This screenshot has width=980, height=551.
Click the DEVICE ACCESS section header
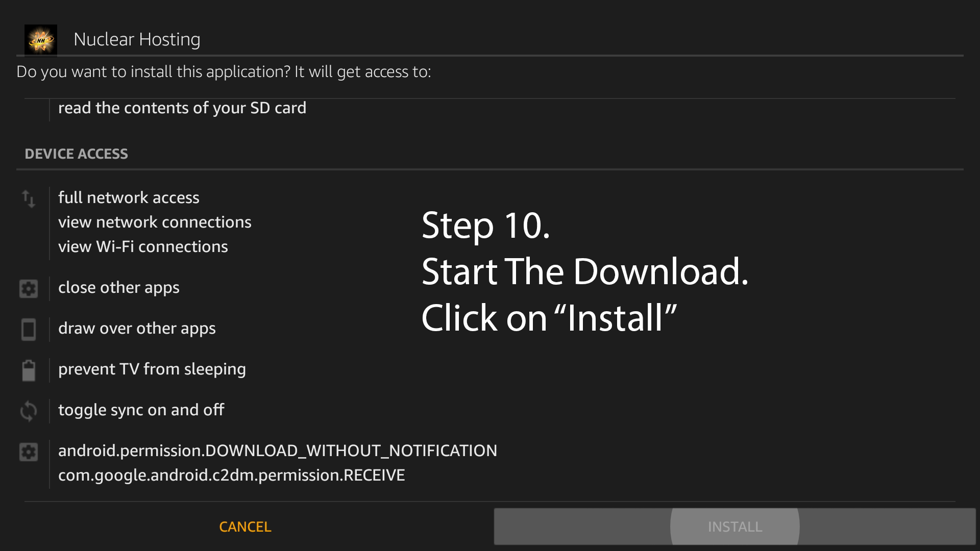point(76,154)
